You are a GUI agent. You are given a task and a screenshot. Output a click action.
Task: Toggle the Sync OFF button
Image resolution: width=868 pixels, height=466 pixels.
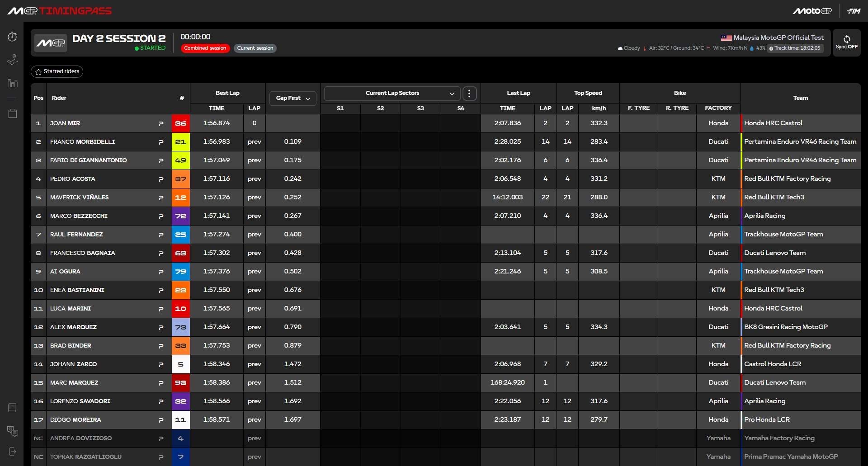pyautogui.click(x=846, y=42)
